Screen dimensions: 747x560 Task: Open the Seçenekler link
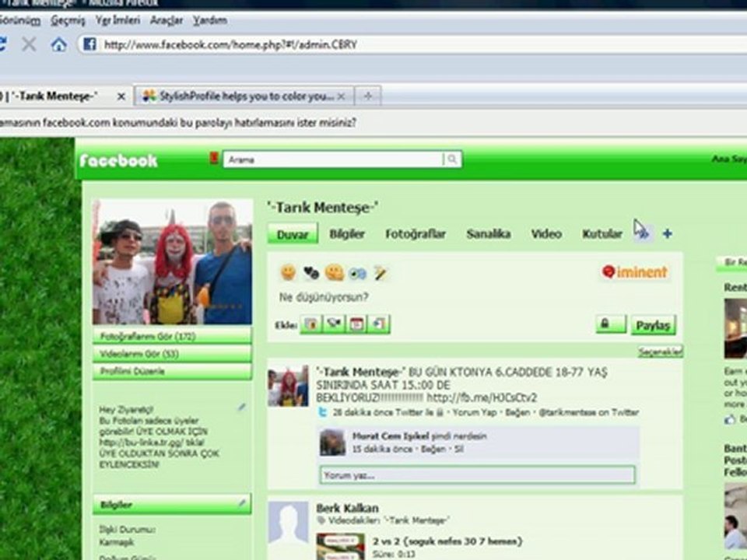click(x=661, y=352)
